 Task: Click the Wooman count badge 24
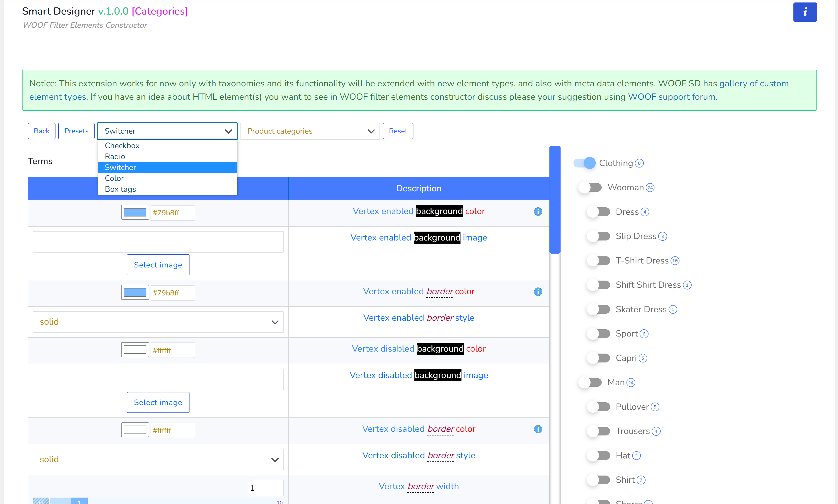click(650, 188)
